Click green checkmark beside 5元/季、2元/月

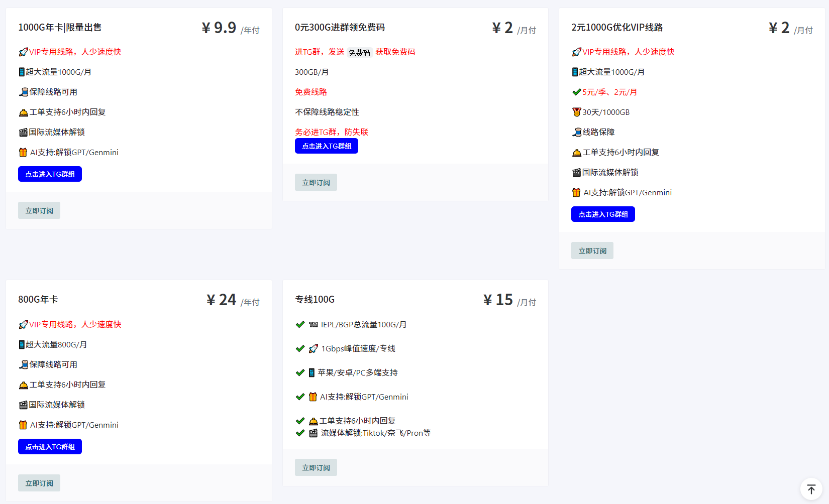click(576, 92)
